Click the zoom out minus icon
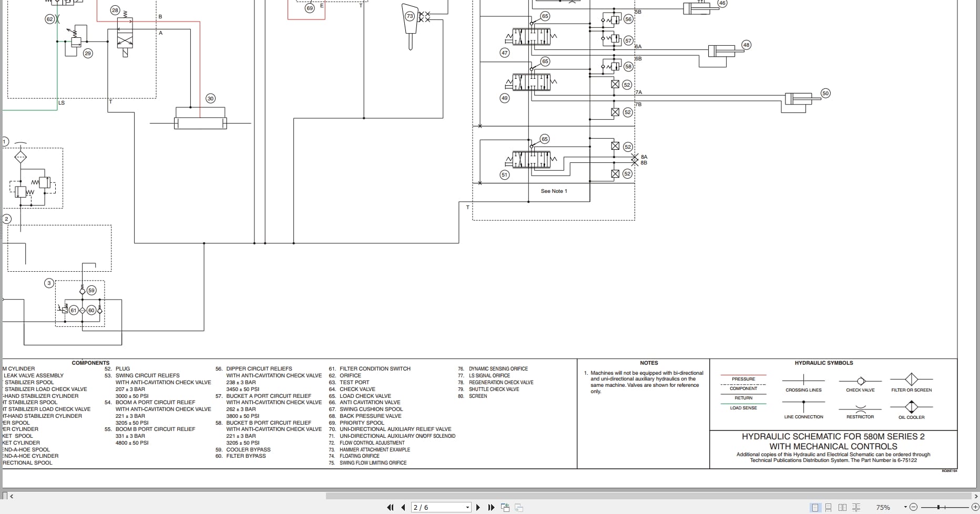 click(914, 507)
